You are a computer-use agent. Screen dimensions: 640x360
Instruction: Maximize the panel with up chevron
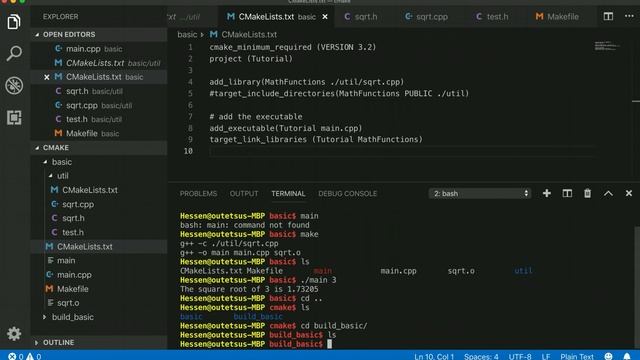[608, 193]
